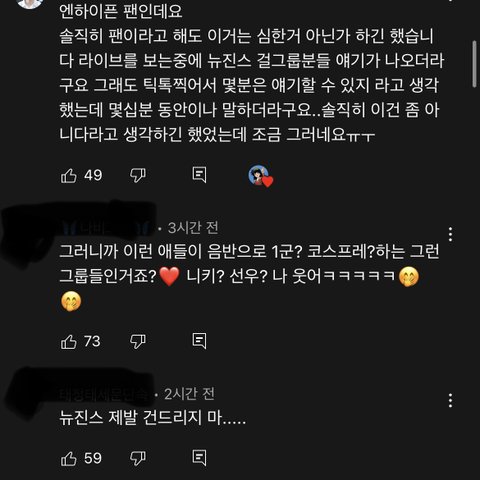Image resolution: width=480 pixels, height=480 pixels.
Task: Open the blurred username posted 2시간 전
Action: (x=104, y=395)
